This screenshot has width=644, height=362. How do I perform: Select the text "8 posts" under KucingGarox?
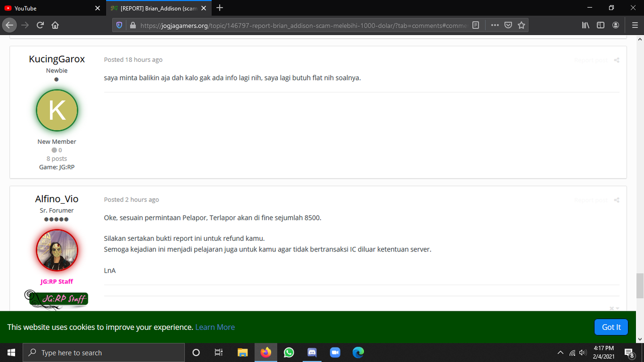(x=57, y=158)
